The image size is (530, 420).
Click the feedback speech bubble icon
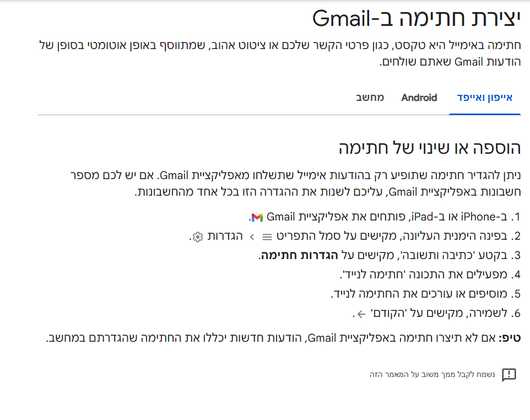(509, 375)
